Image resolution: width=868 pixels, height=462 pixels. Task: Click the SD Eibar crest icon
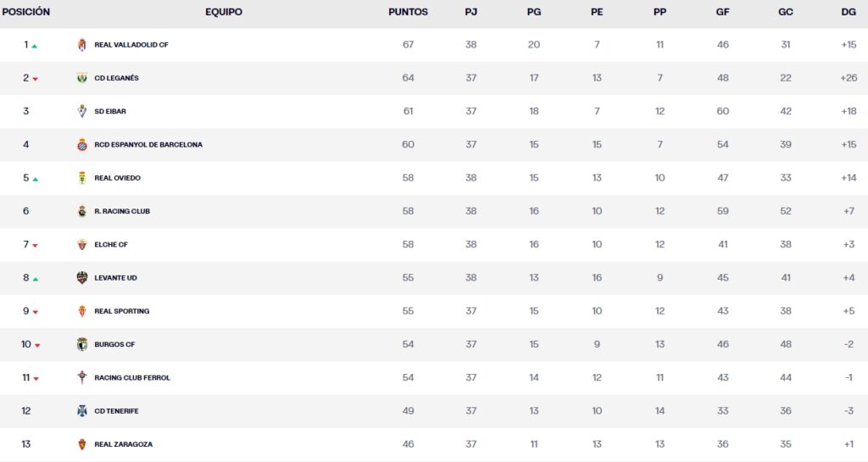[82, 111]
